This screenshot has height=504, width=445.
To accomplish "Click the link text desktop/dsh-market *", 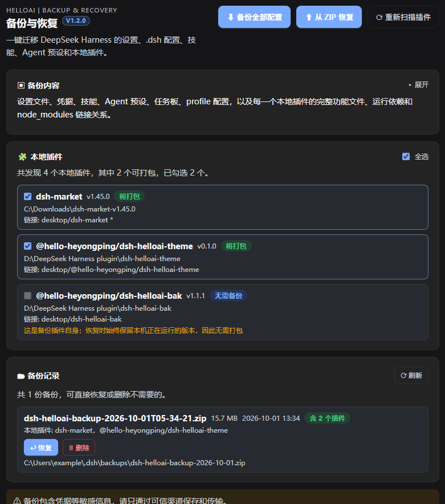I will (77, 220).
